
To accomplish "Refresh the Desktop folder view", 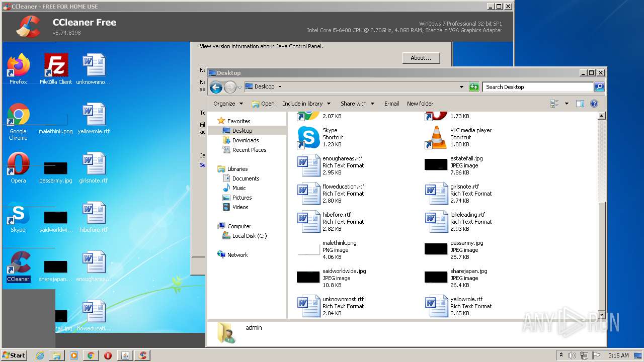I will point(473,87).
